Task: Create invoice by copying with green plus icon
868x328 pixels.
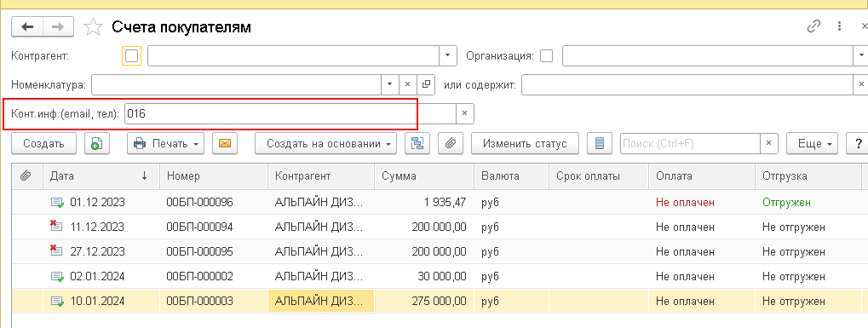Action: point(97,143)
